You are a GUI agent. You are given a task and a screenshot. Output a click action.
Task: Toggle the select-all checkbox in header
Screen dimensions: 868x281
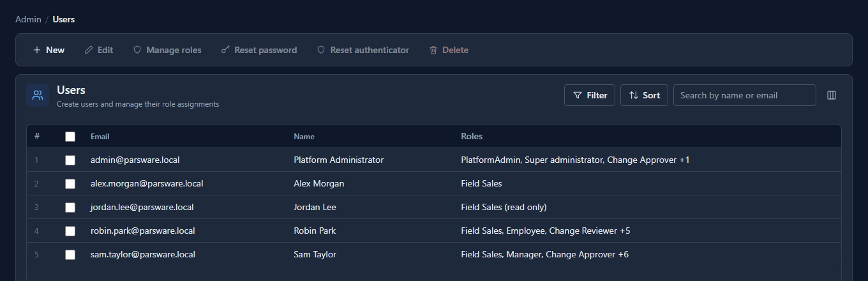[x=70, y=137]
